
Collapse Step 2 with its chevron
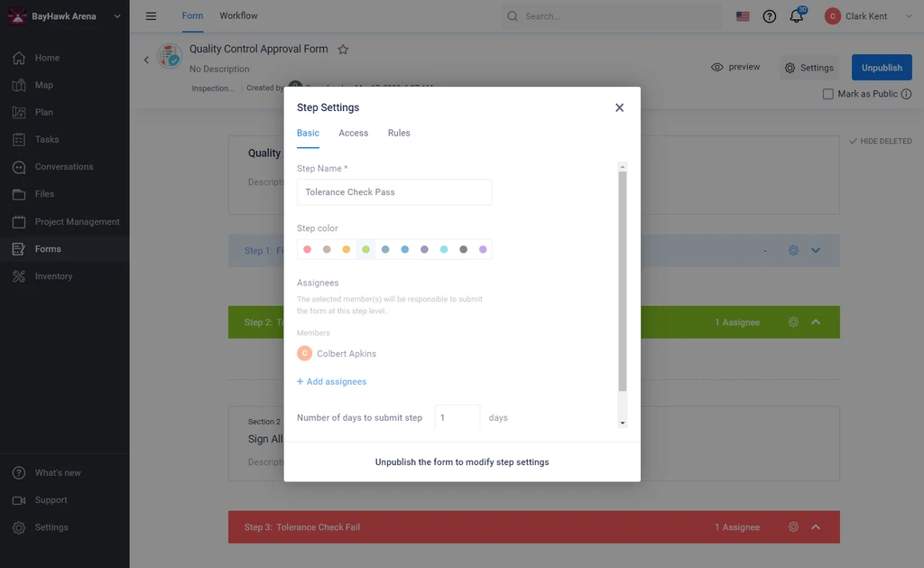(816, 322)
